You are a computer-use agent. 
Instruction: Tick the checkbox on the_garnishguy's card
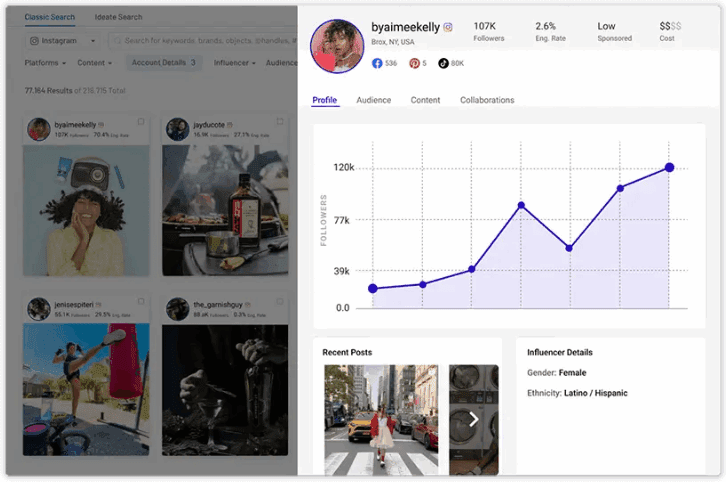[x=280, y=301]
